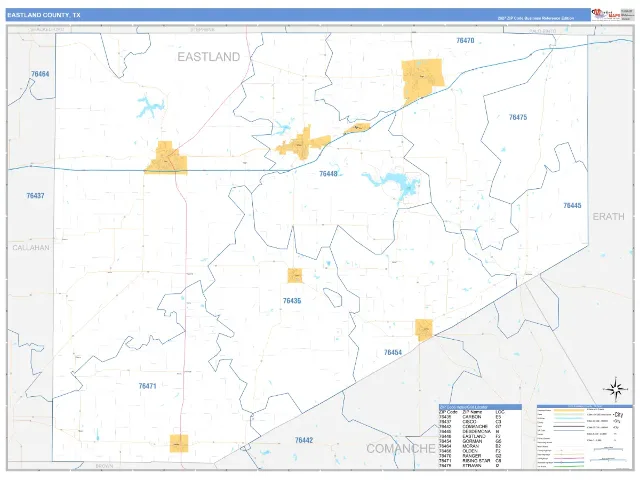Viewport: 640px width, 480px height.
Task: Click the orange city area on the western highway junction
Action: 166,158
